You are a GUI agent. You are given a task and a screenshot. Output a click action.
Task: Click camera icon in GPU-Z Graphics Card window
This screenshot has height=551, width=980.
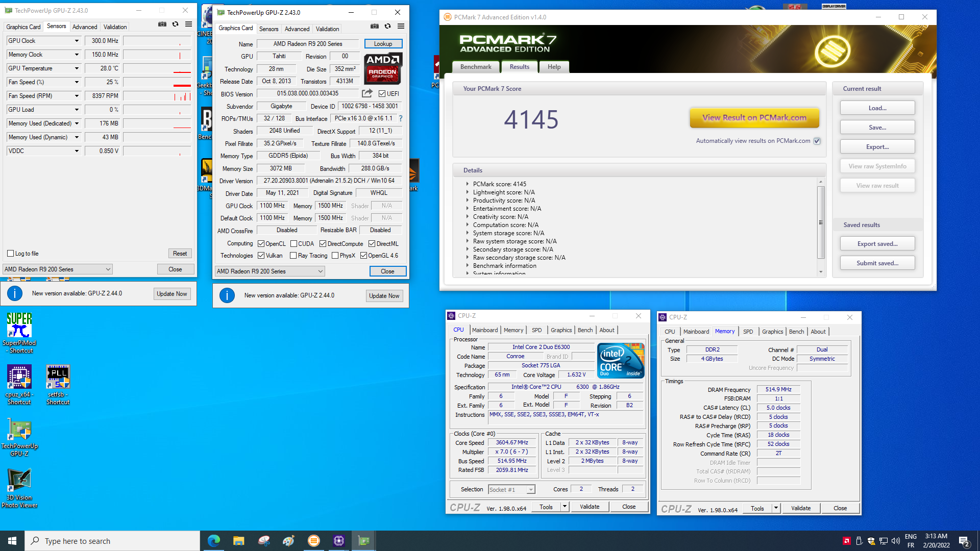pyautogui.click(x=375, y=26)
